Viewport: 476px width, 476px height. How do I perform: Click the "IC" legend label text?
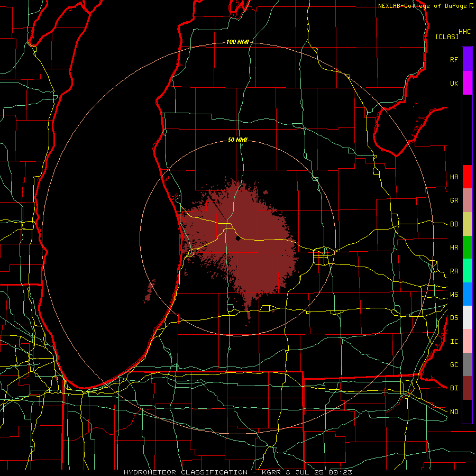[x=454, y=341]
